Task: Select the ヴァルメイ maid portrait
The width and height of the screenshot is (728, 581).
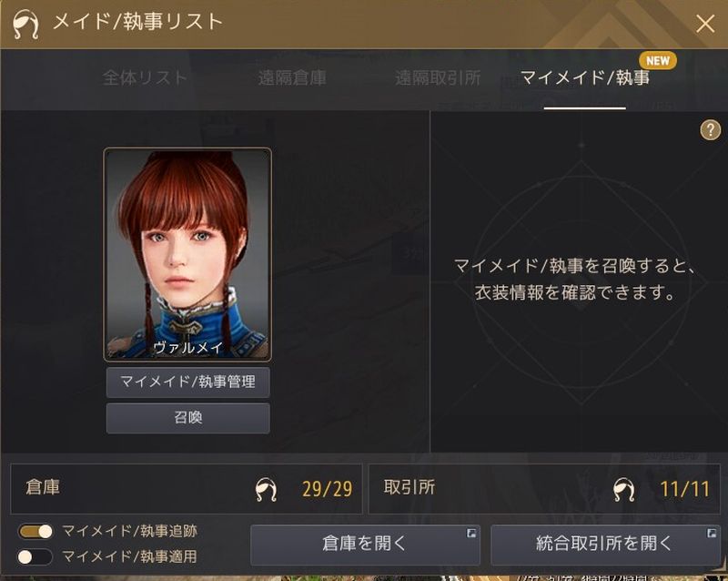Action: click(187, 254)
